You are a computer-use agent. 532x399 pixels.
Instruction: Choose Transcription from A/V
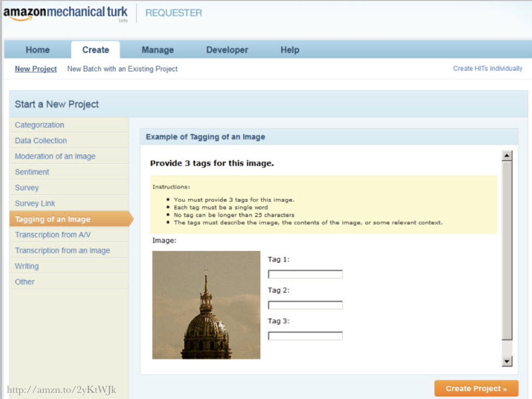[x=69, y=235]
